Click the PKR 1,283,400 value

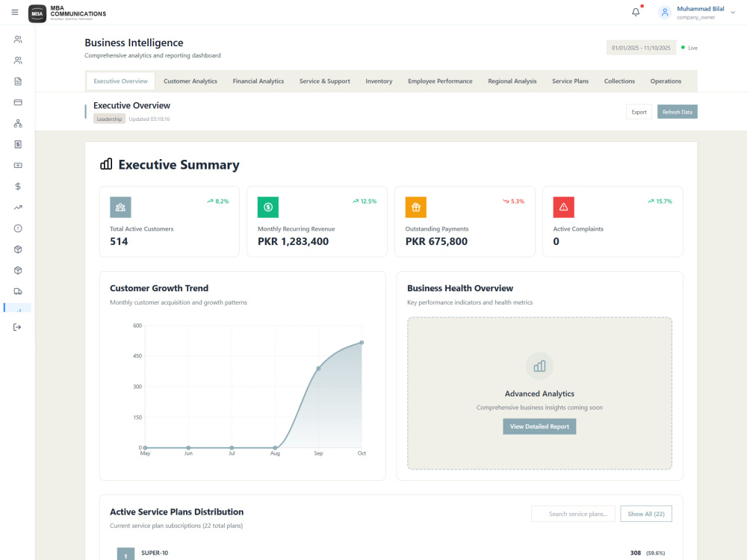point(293,241)
